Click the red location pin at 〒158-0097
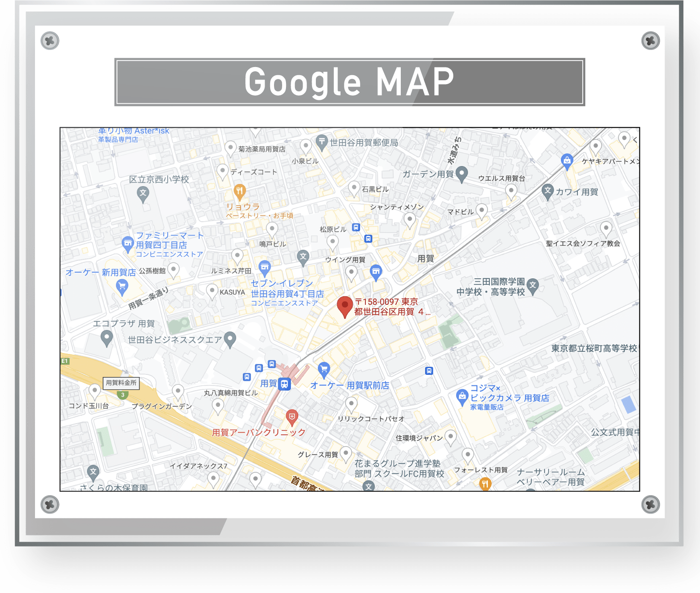This screenshot has width=700, height=593. point(344,307)
